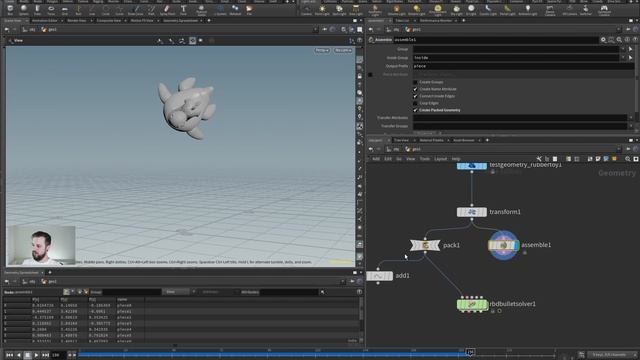This screenshot has width=640, height=360.
Task: Click the parameter search magnifier icon
Action: tap(619, 40)
